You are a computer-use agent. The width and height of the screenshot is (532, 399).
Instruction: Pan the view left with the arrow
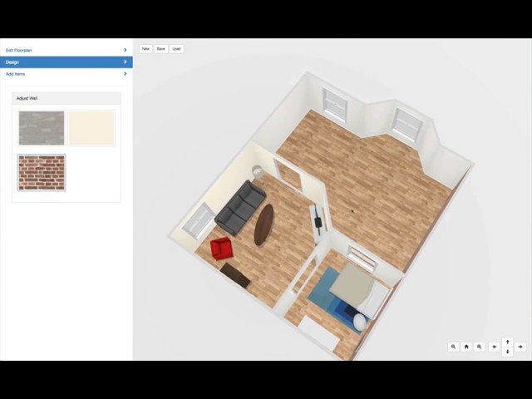pyautogui.click(x=495, y=347)
